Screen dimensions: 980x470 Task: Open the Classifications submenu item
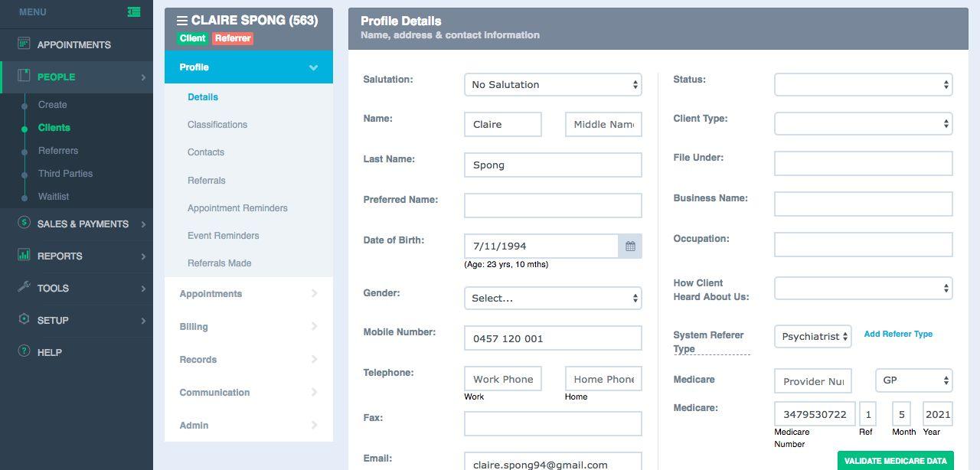(x=217, y=125)
